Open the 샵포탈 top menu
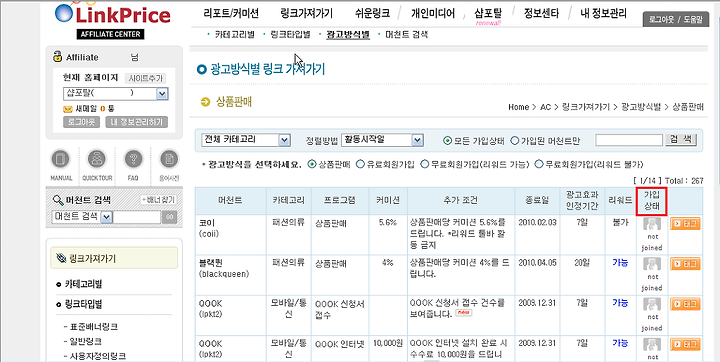The width and height of the screenshot is (720, 362). click(x=488, y=14)
